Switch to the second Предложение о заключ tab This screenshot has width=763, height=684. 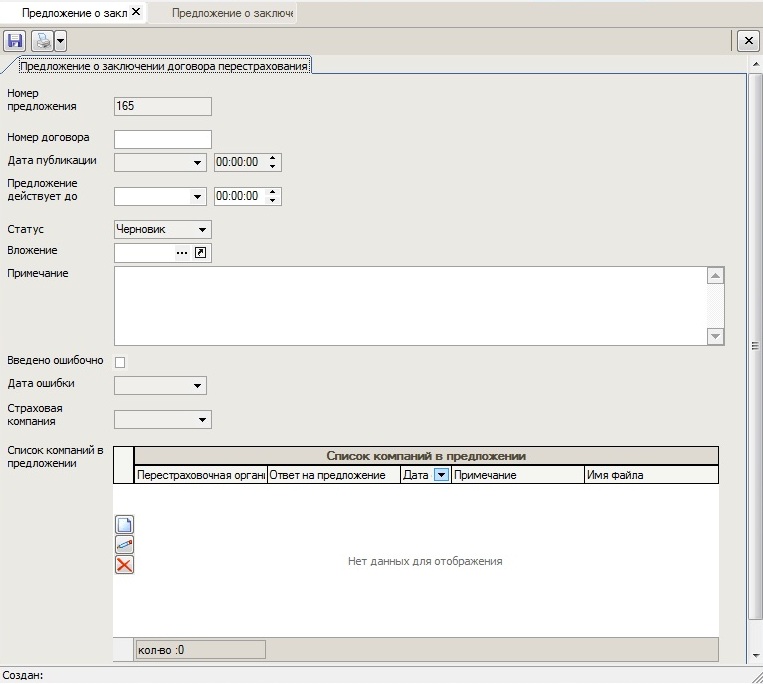tap(231, 13)
